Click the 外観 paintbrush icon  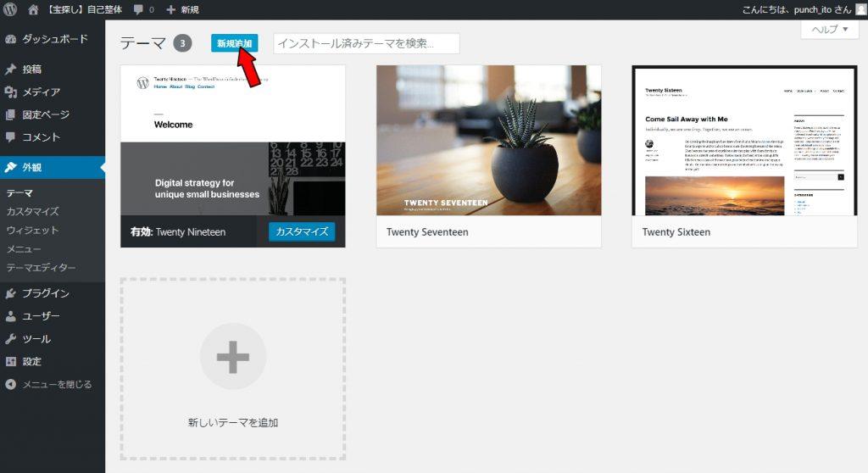pyautogui.click(x=10, y=167)
